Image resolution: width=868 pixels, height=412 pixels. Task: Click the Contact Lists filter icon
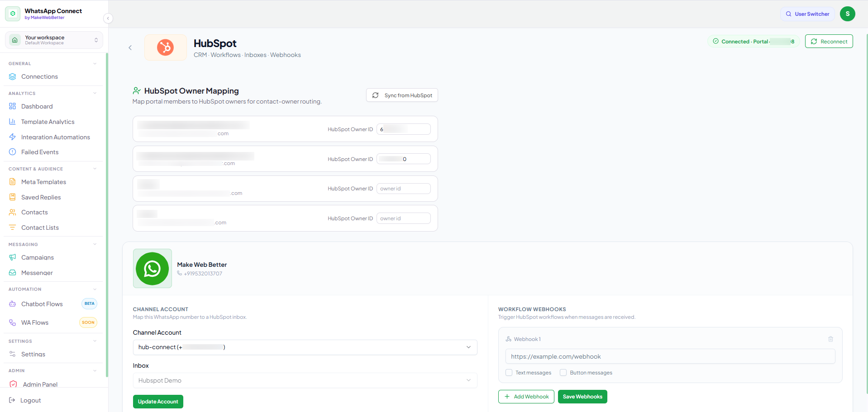coord(13,227)
